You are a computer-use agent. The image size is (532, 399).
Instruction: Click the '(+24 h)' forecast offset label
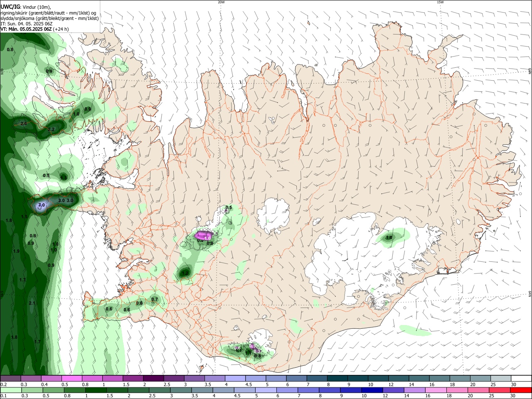61,29
